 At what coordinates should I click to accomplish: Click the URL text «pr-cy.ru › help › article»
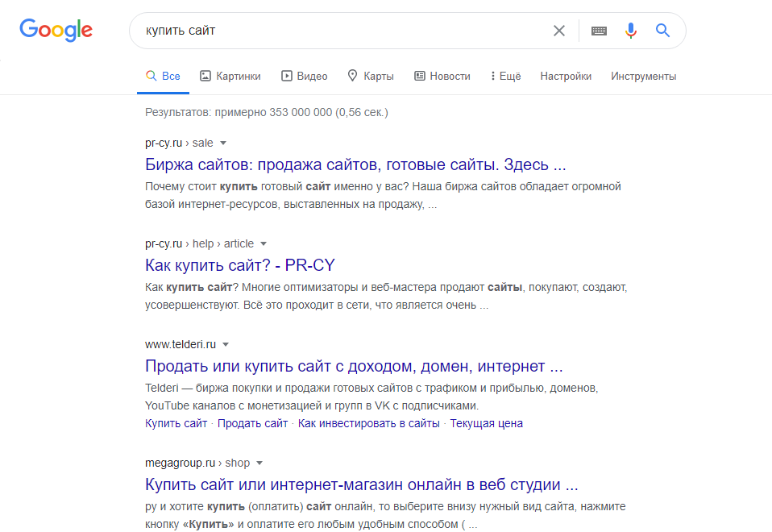coord(199,244)
